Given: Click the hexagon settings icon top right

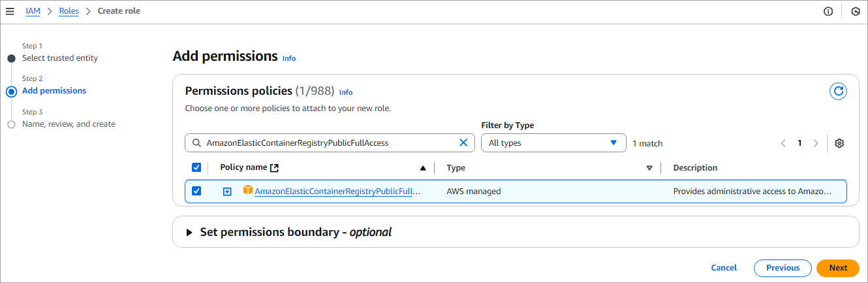Looking at the screenshot, I should [855, 11].
